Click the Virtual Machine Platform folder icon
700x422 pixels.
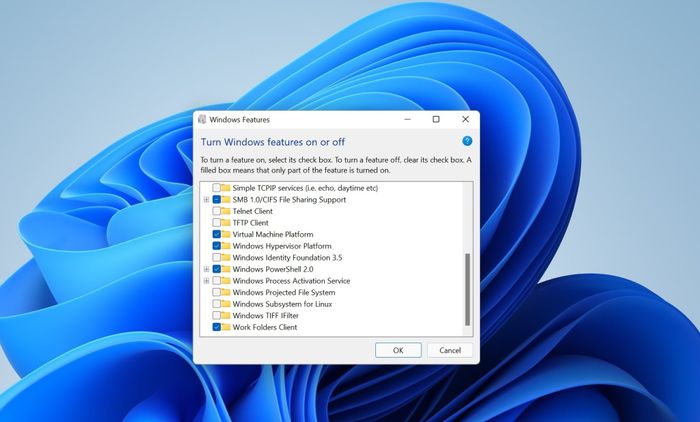point(226,234)
